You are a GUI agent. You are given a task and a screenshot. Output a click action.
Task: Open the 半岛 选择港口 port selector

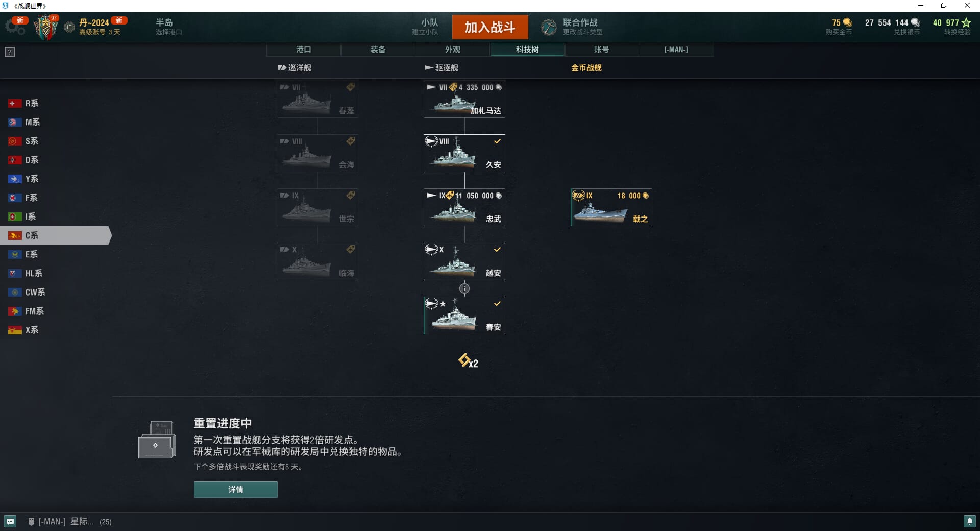coord(169,27)
